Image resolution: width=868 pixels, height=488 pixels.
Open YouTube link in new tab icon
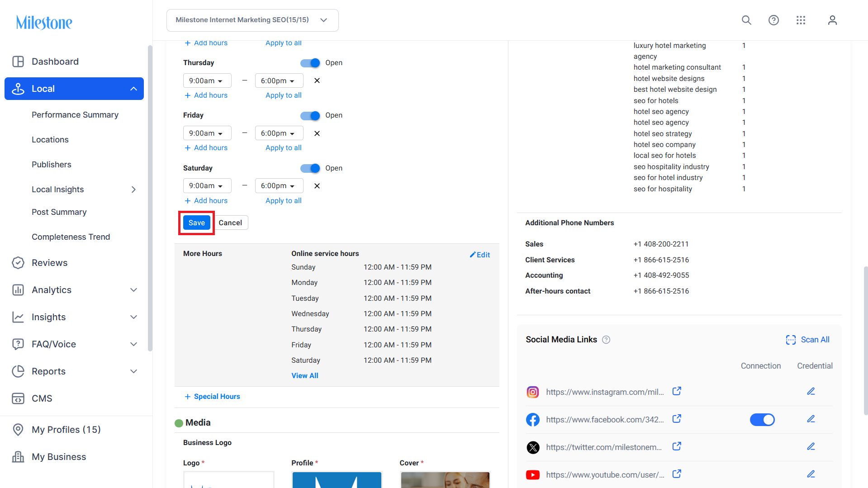677,474
